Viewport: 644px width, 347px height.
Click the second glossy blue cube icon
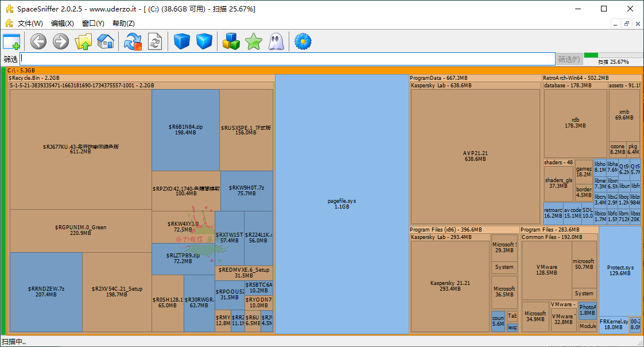[204, 41]
